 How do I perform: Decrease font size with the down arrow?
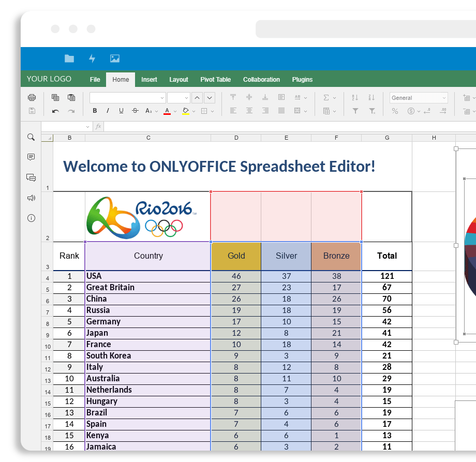(210, 98)
